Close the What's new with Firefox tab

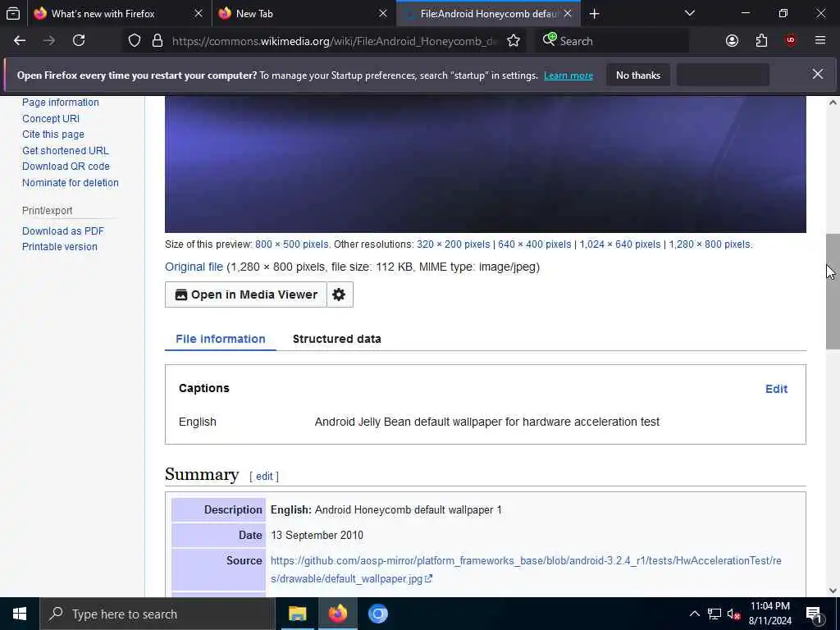199,13
